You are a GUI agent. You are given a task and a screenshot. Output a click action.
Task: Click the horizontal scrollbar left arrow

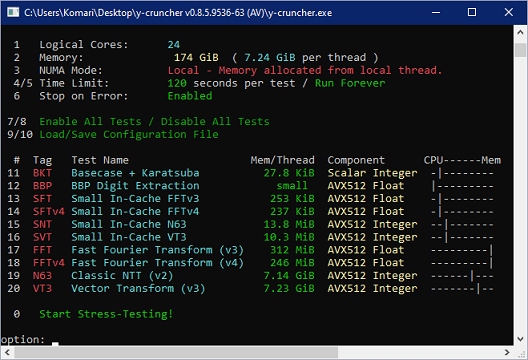point(7,353)
